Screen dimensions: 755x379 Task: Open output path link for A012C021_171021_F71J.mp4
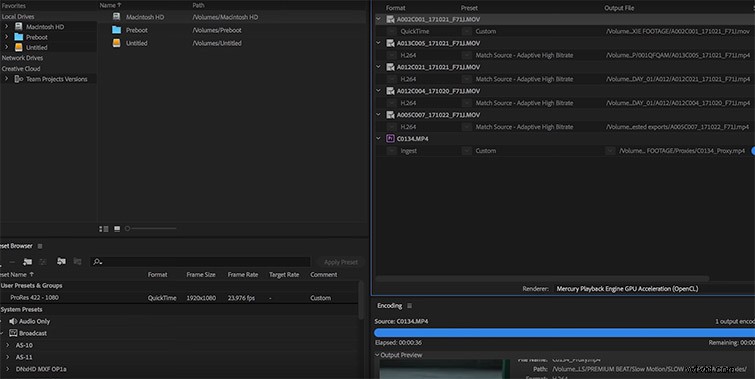pos(678,79)
